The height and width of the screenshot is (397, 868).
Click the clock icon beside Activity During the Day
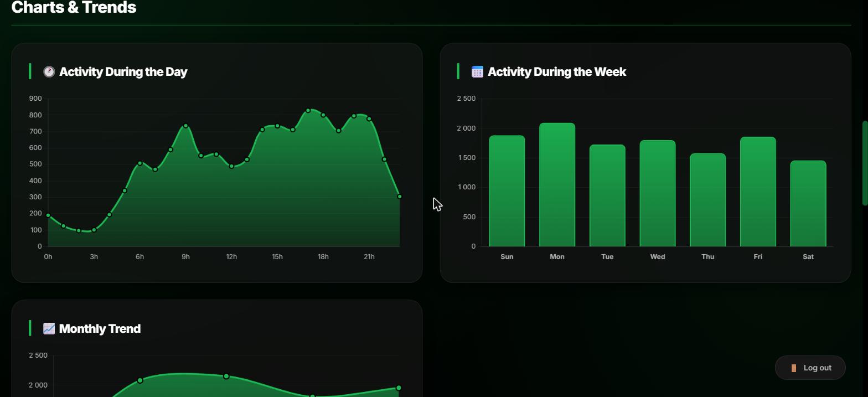(x=49, y=72)
